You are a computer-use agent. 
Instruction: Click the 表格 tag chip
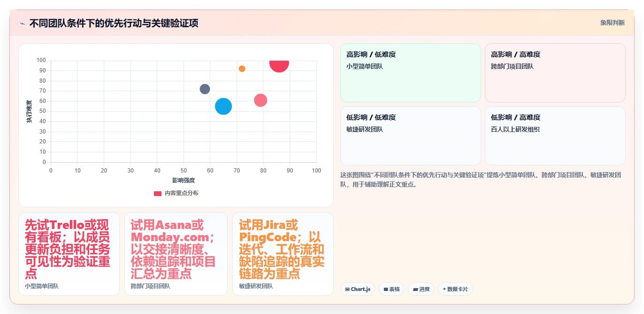(391, 289)
